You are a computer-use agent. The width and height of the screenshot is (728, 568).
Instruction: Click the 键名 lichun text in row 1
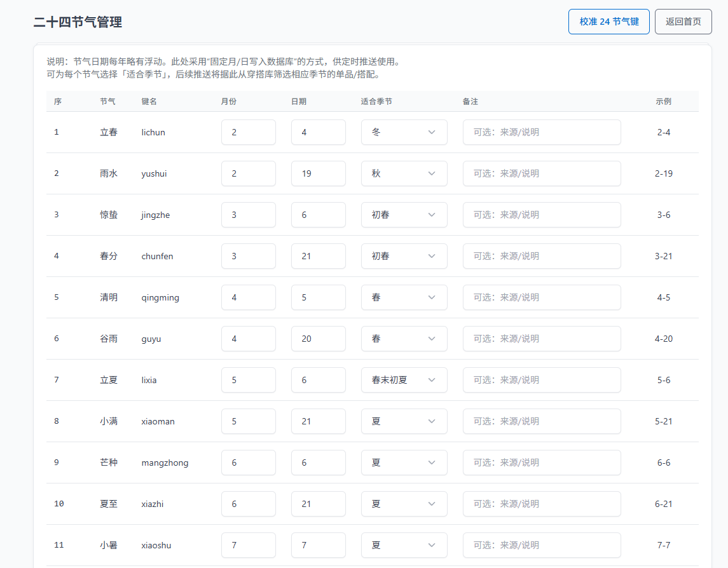(152, 132)
